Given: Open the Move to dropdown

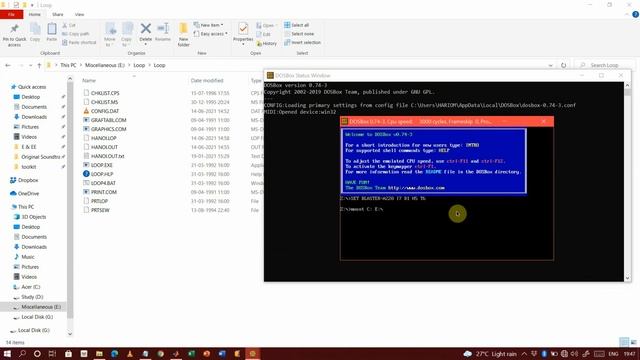Looking at the screenshot, I should point(110,34).
